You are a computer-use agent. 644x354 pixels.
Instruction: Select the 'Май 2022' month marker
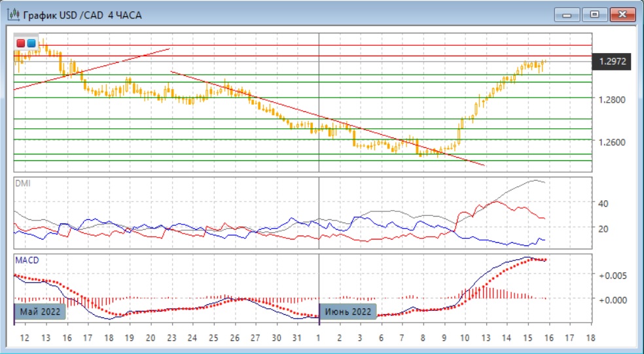41,311
